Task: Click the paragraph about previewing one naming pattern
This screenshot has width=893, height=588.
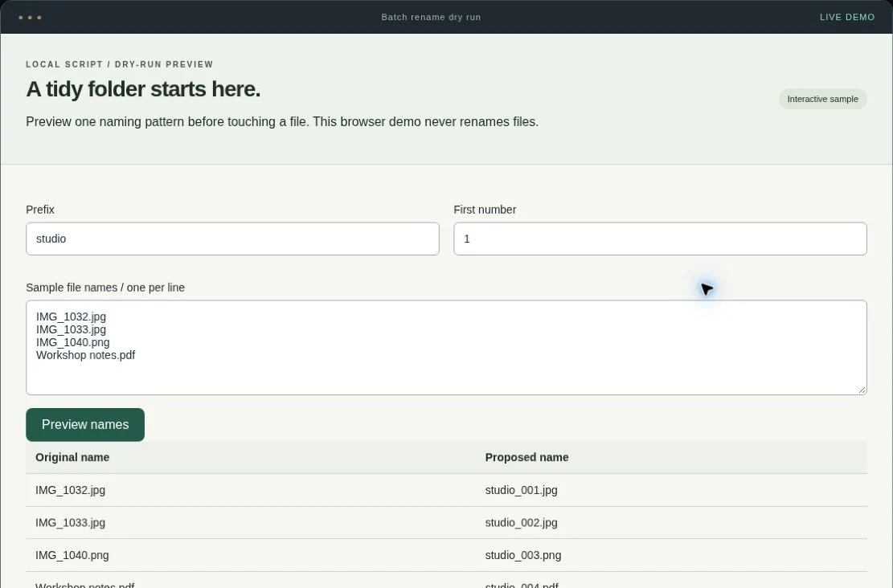Action: pos(282,122)
